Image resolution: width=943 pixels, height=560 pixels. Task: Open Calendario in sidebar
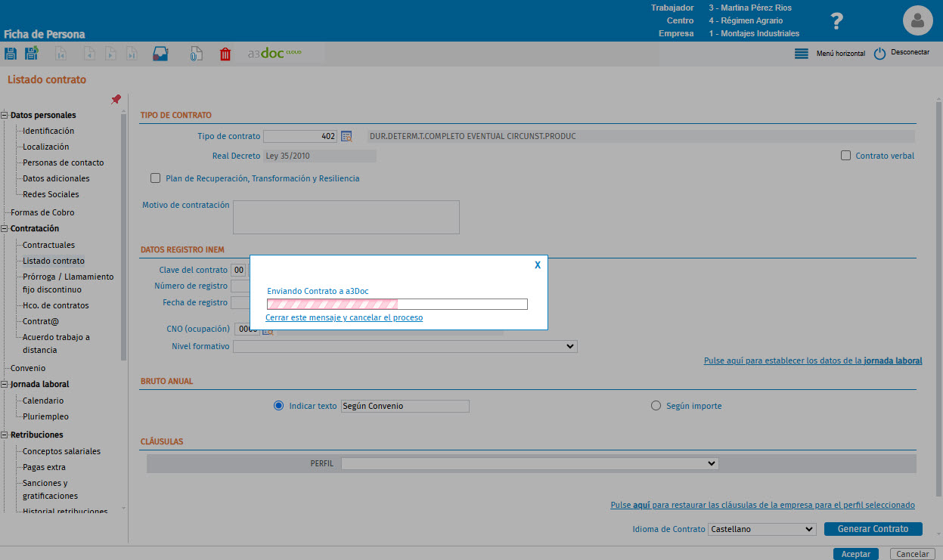pos(43,401)
